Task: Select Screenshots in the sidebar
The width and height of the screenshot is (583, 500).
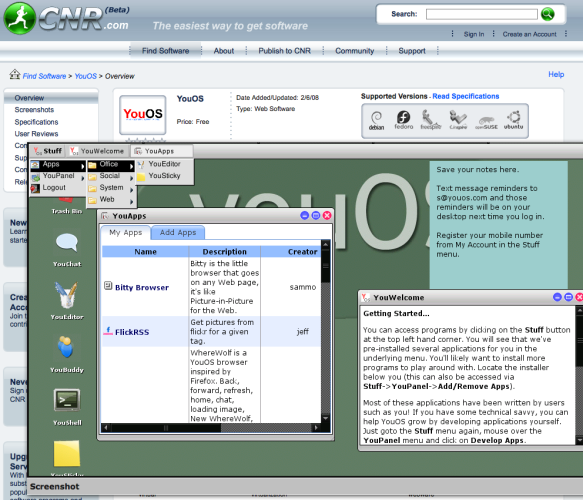Action: [34, 110]
